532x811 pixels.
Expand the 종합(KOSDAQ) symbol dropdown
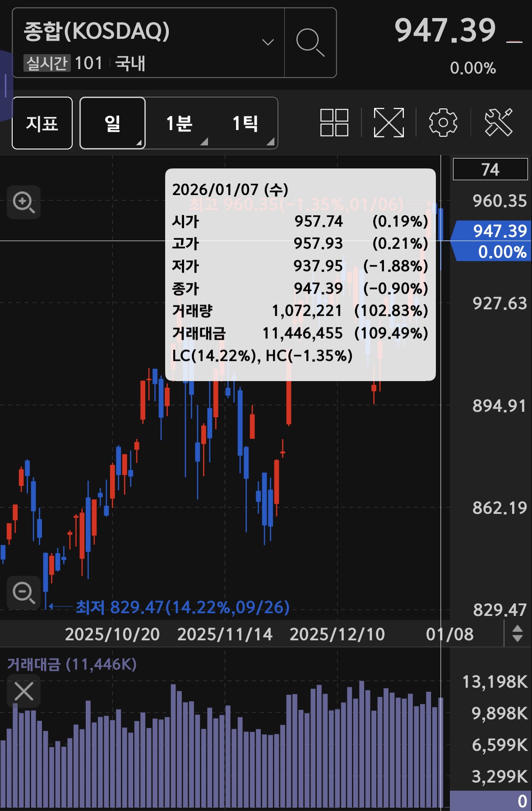click(268, 42)
